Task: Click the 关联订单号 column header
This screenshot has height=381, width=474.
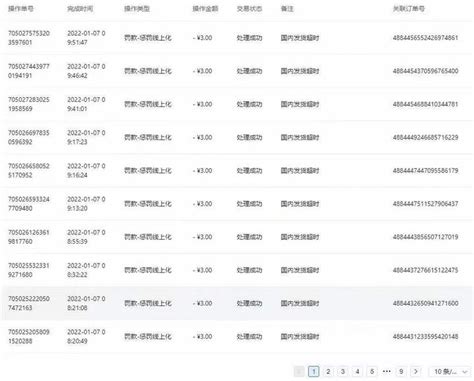Action: click(409, 9)
